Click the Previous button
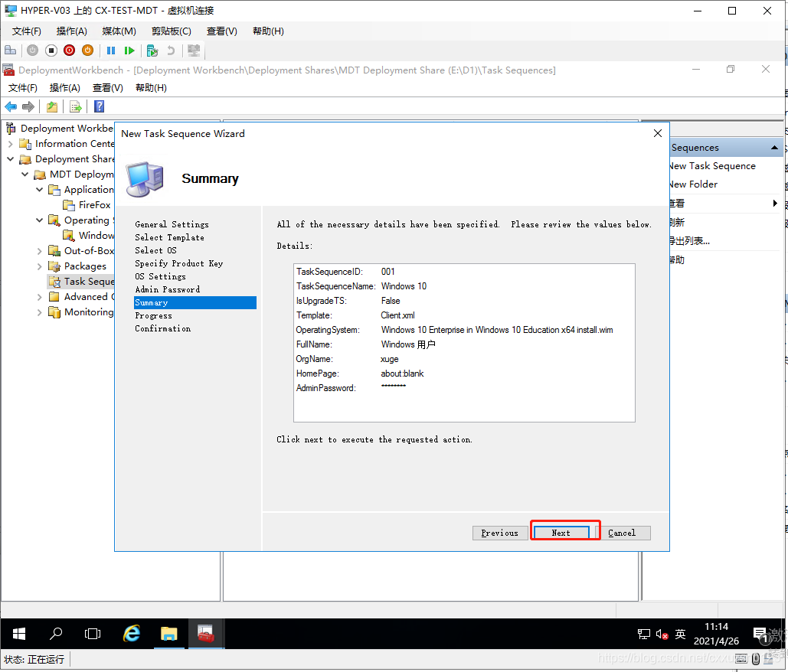Viewport: 788px width, 672px height. pos(500,533)
